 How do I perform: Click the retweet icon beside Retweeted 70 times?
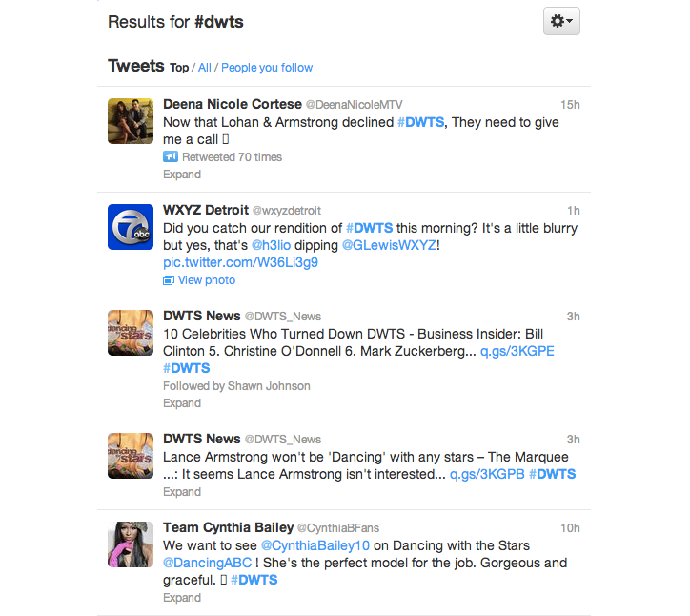pos(171,156)
